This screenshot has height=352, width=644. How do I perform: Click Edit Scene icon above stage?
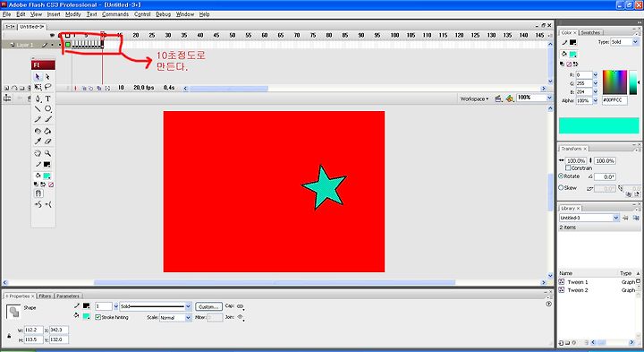[x=498, y=99]
